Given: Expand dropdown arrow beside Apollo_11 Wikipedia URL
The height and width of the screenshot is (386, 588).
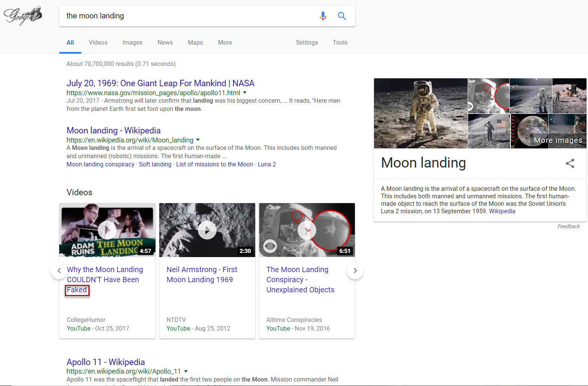Looking at the screenshot, I should point(186,371).
